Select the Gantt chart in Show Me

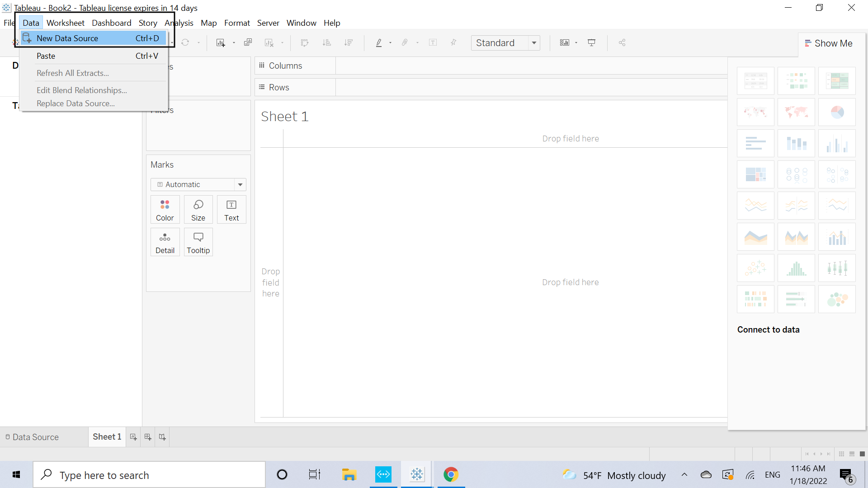(x=755, y=299)
